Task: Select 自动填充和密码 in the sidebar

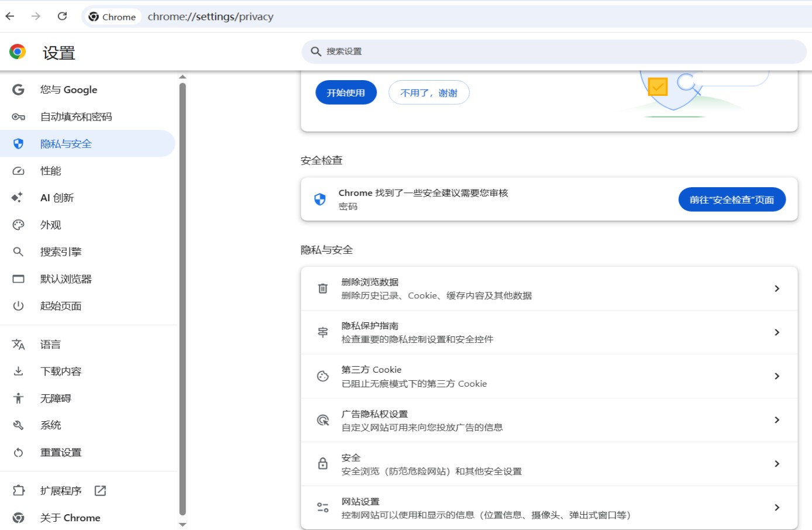Action: click(x=88, y=117)
